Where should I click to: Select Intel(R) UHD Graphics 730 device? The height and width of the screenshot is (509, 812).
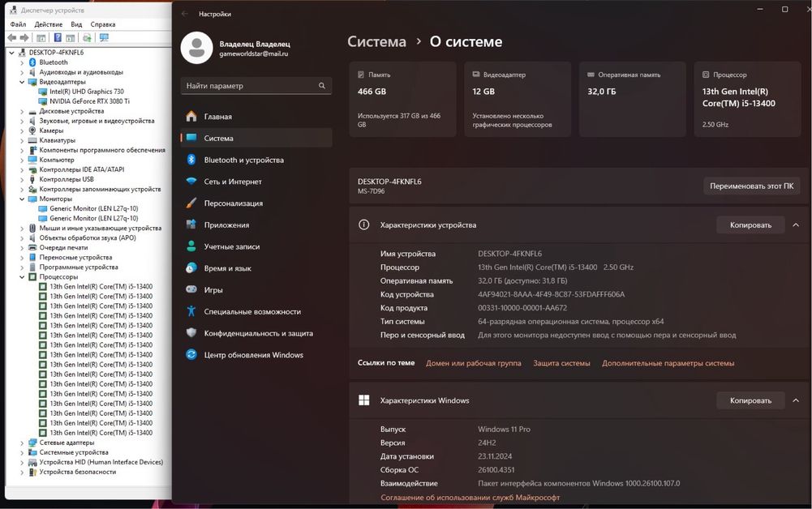[x=87, y=92]
